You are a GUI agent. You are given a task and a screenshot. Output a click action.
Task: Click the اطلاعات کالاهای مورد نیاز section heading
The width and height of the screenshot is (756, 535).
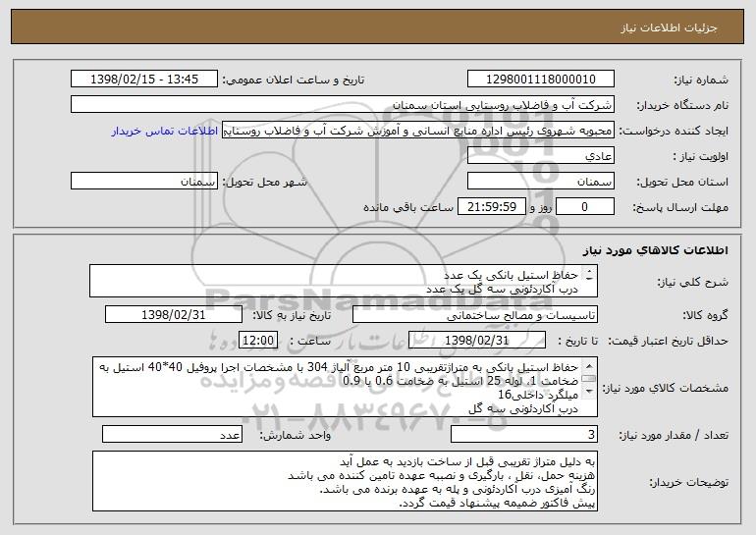click(x=655, y=250)
